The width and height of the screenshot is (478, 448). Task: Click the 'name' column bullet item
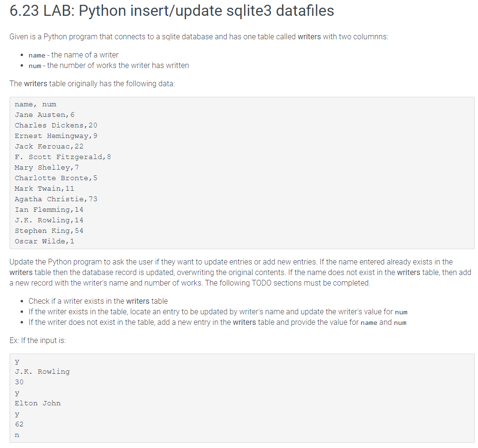pos(73,55)
